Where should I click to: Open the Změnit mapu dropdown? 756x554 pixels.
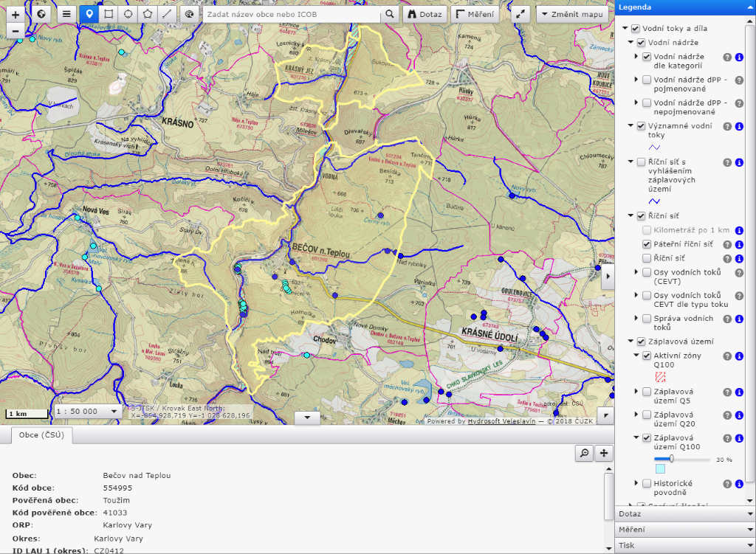tap(572, 15)
